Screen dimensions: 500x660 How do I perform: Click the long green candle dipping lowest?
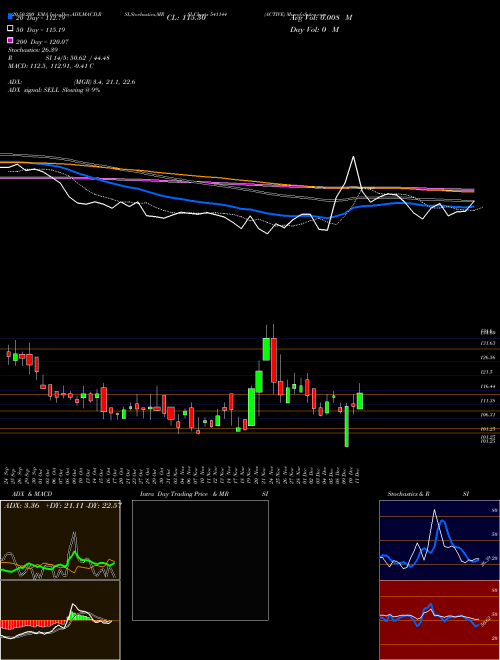coord(347,426)
